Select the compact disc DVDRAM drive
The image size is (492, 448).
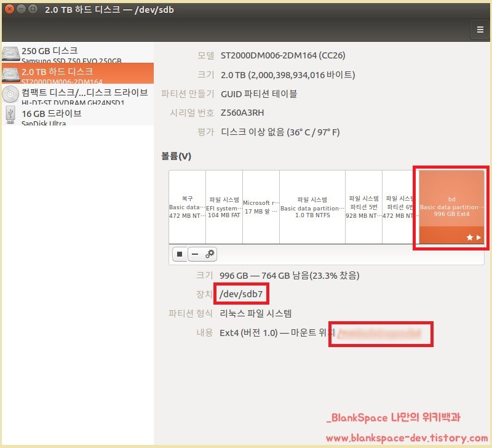click(78, 95)
